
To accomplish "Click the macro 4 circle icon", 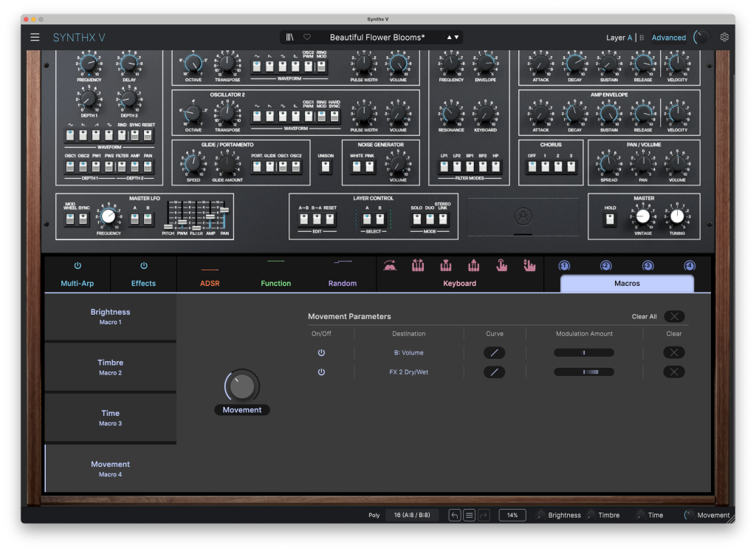I will pyautogui.click(x=690, y=266).
